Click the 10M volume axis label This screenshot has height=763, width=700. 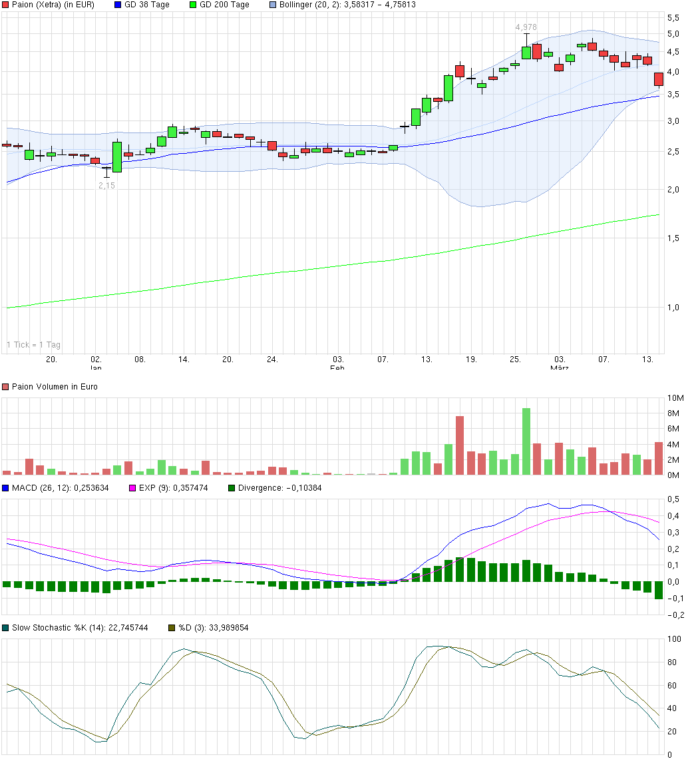point(675,398)
